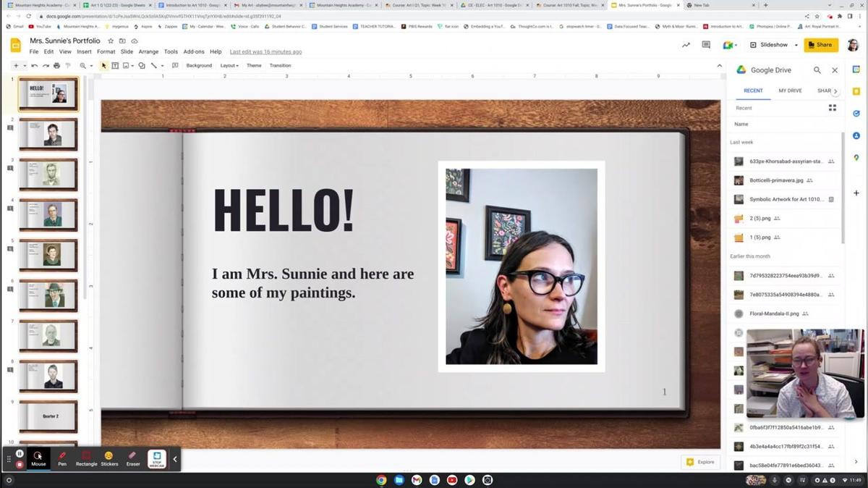Open the Arrange menu
This screenshot has height=488, width=868.
(148, 52)
